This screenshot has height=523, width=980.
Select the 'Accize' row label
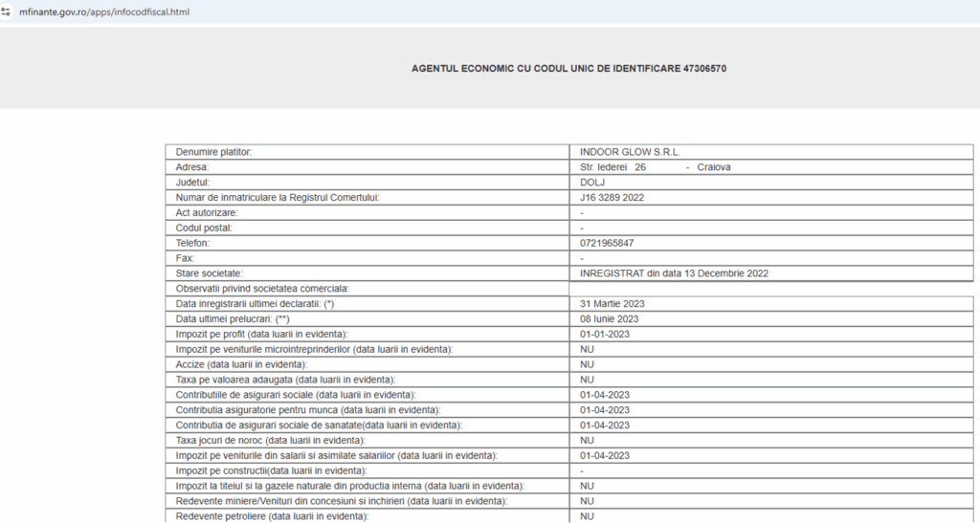[x=241, y=364]
